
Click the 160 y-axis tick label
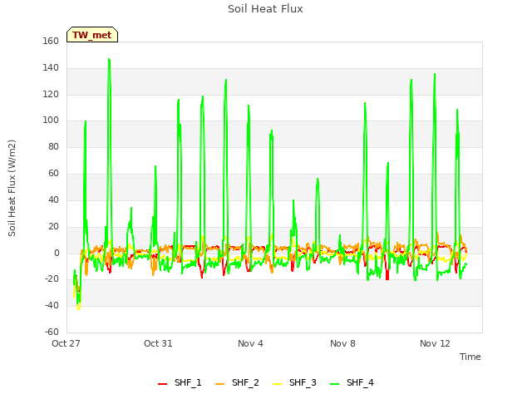point(51,41)
